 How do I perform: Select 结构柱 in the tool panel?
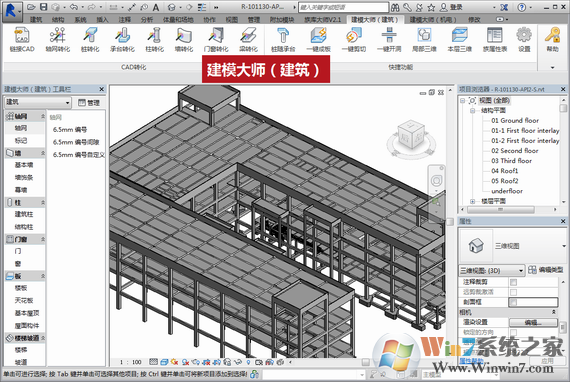point(24,227)
